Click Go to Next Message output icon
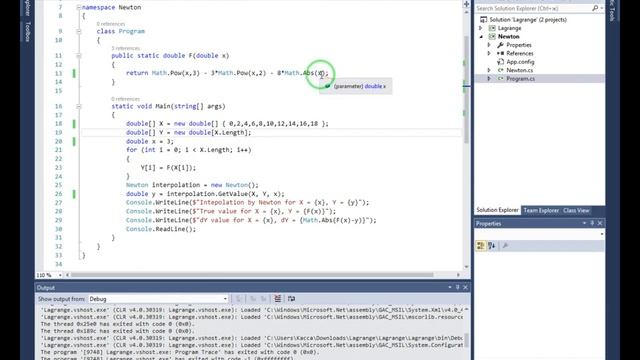Image resolution: width=640 pixels, height=360 pixels. (x=264, y=299)
